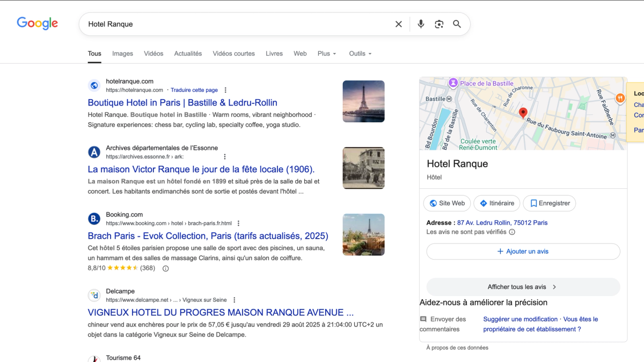Click the Eiffel Tower thumbnail for Hotel Ranque
The width and height of the screenshot is (644, 362).
(x=363, y=101)
